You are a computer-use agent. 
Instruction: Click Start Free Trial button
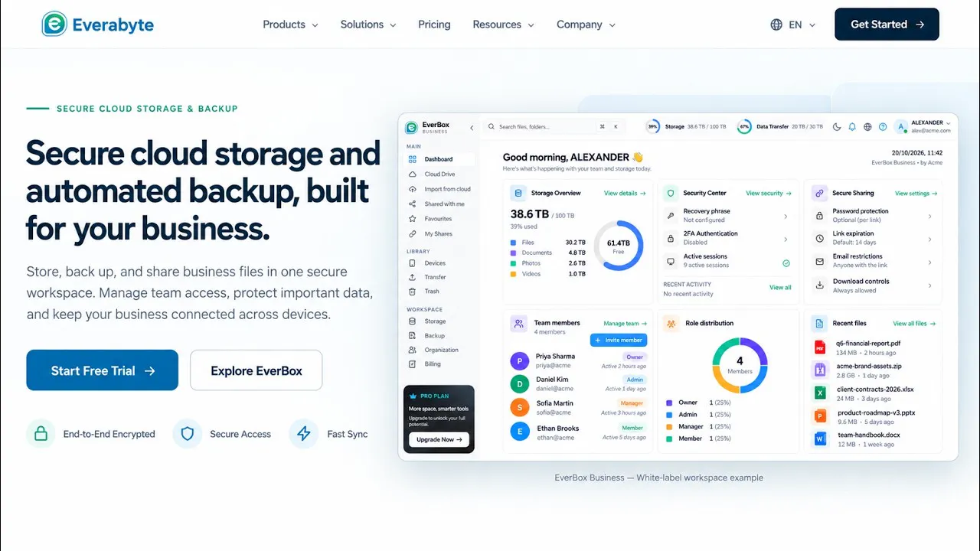point(103,370)
